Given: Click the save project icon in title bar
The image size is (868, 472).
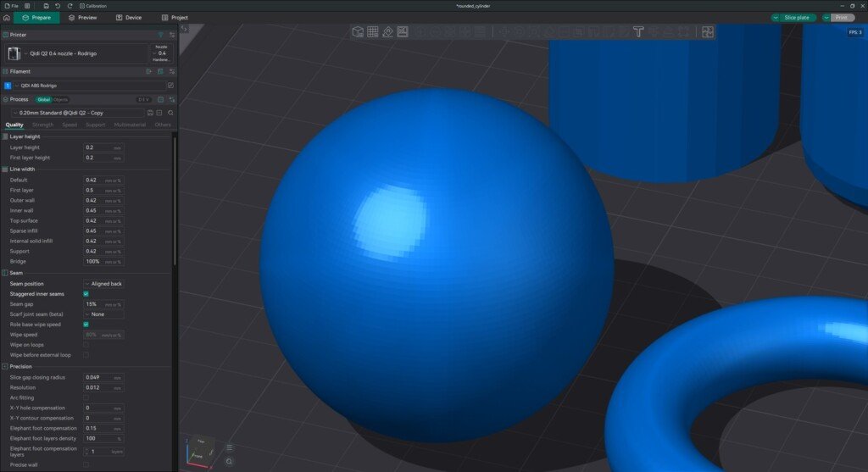Looking at the screenshot, I should click(x=46, y=6).
